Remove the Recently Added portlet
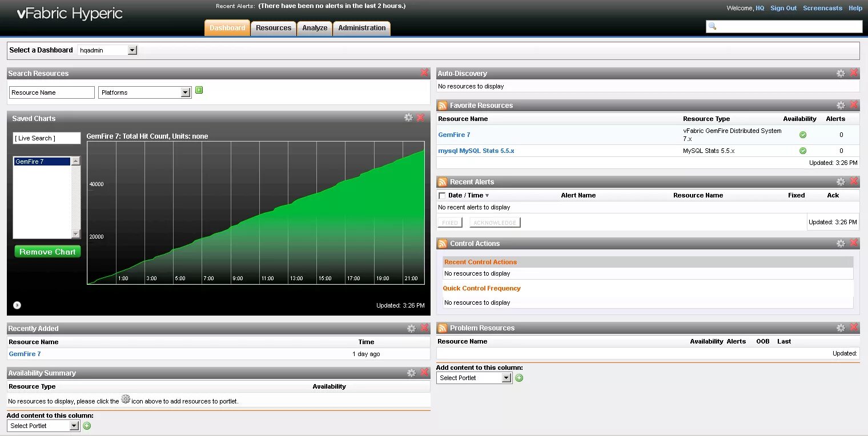The width and height of the screenshot is (868, 436). [424, 328]
